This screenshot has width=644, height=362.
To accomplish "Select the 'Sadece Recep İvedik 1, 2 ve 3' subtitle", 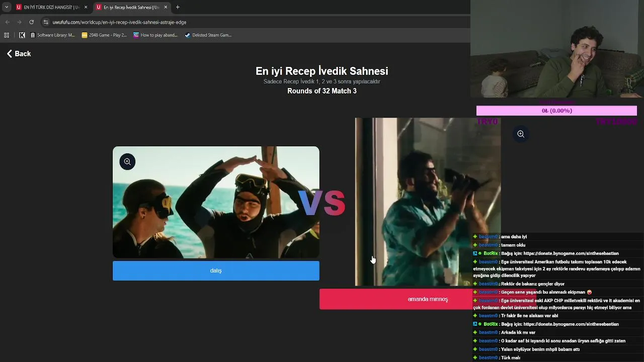I will [x=322, y=81].
